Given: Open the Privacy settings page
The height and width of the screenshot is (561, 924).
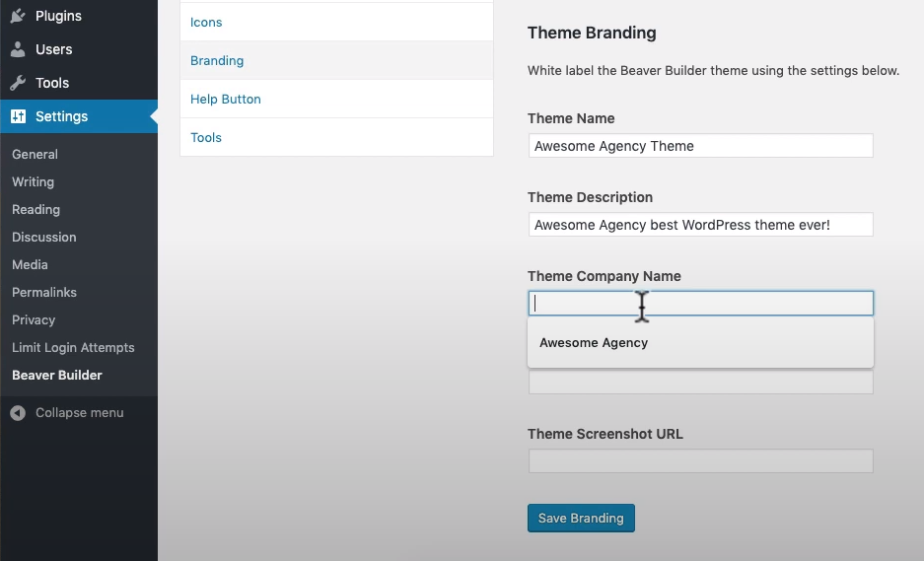Looking at the screenshot, I should click(34, 319).
